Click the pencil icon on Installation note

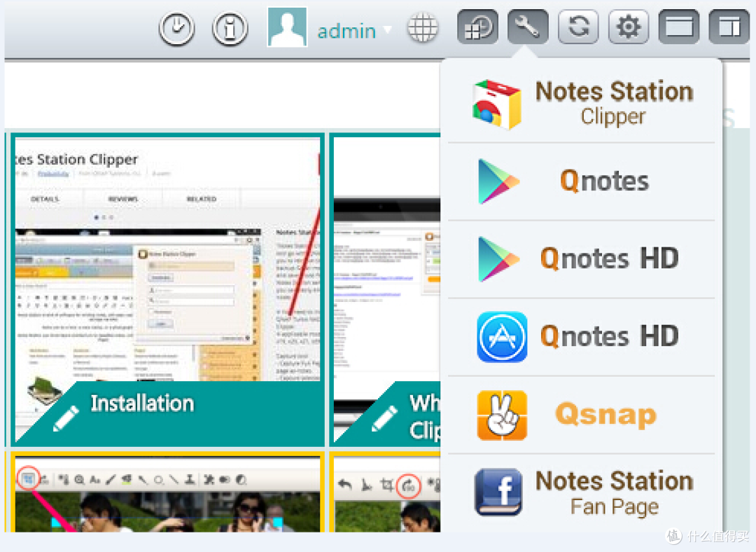pos(66,418)
